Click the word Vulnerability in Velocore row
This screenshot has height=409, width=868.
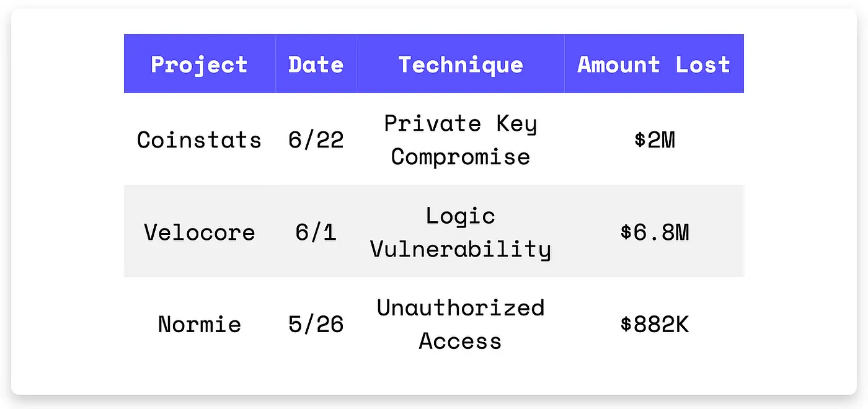(461, 248)
